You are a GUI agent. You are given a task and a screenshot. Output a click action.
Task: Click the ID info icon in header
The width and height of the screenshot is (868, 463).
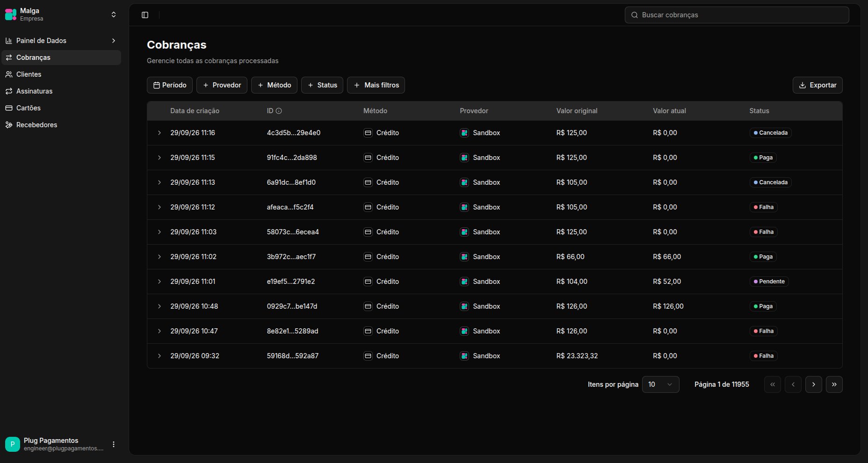click(x=279, y=111)
